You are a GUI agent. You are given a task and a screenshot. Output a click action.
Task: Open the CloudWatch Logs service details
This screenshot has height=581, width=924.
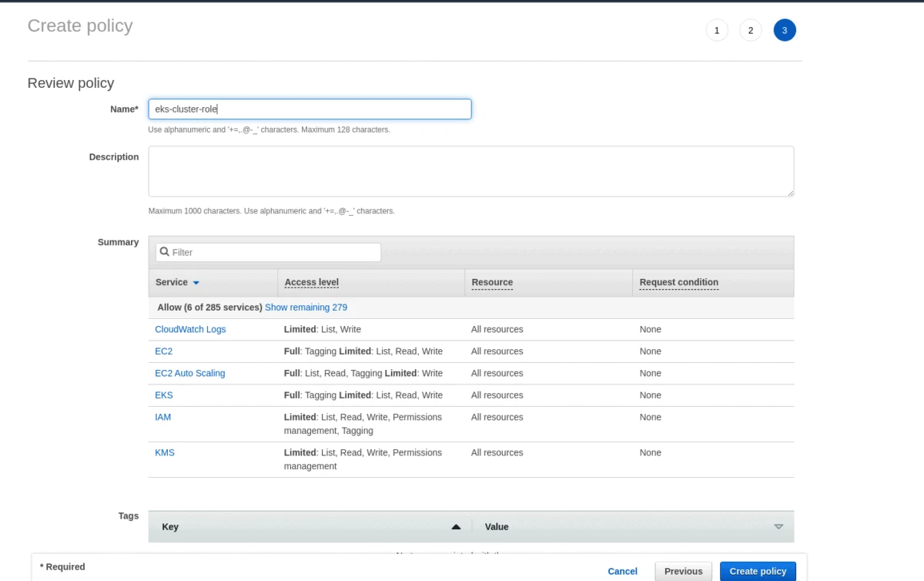[x=190, y=329]
